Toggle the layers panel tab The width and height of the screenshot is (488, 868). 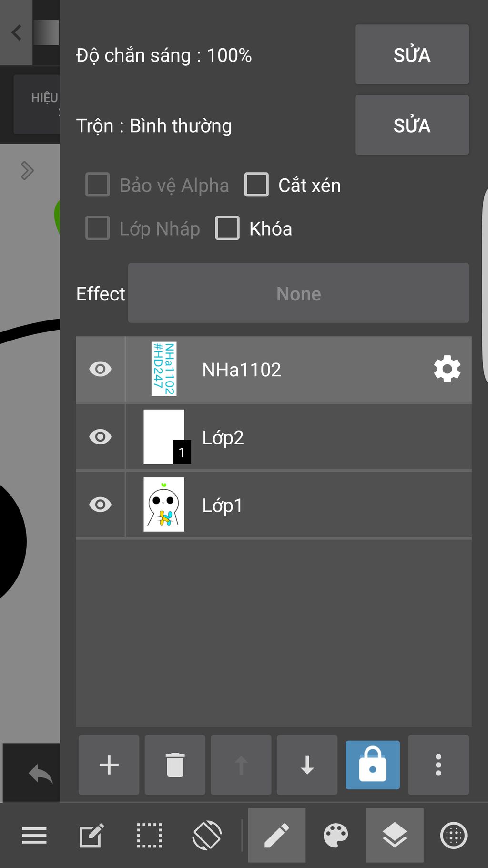[x=395, y=836]
